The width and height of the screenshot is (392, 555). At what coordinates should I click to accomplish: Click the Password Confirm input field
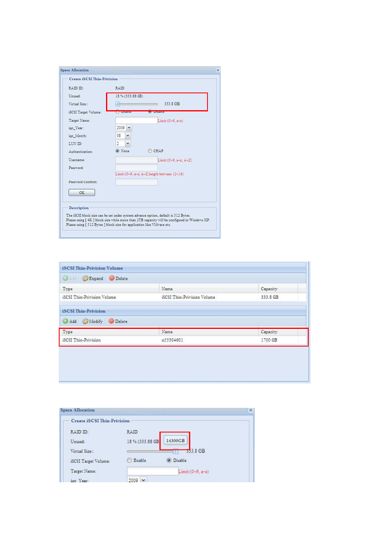click(x=136, y=182)
